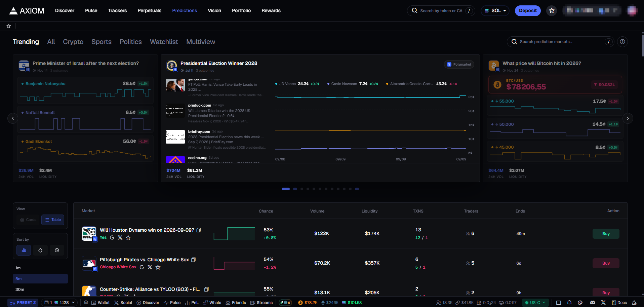
Task: Open X search for Pirates vs. White Sox
Action: 150,267
